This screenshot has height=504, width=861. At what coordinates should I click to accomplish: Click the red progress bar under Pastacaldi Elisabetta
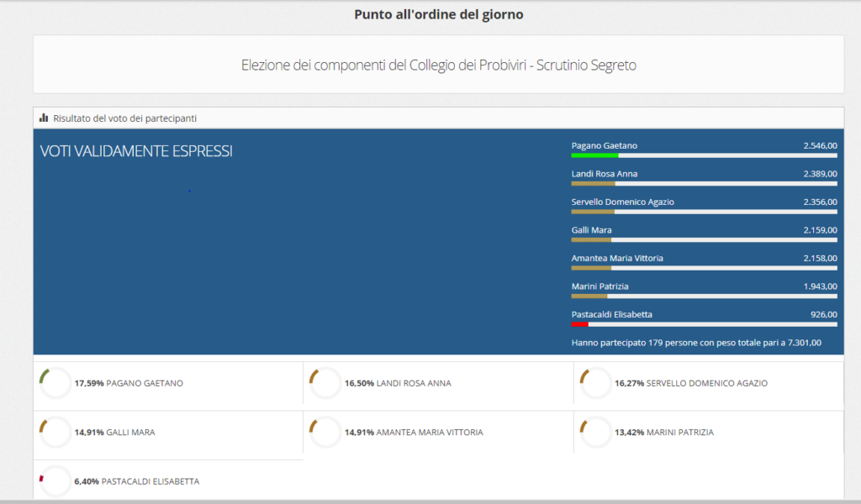(704, 324)
